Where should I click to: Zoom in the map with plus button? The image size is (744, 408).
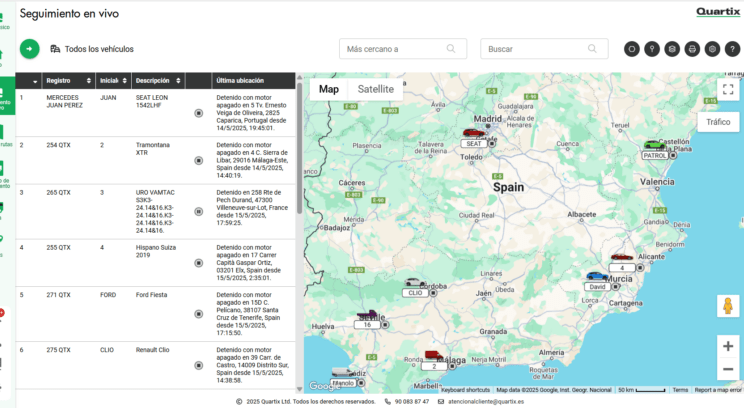[x=728, y=346]
